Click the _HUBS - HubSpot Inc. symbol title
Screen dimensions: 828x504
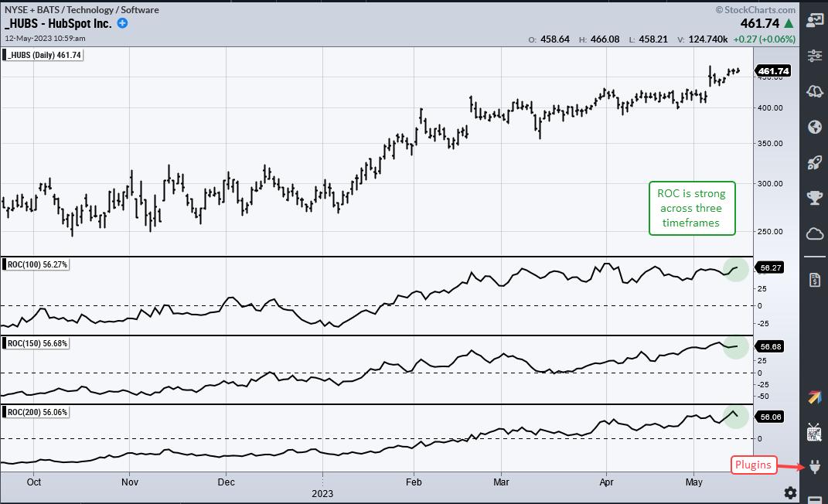pos(58,23)
